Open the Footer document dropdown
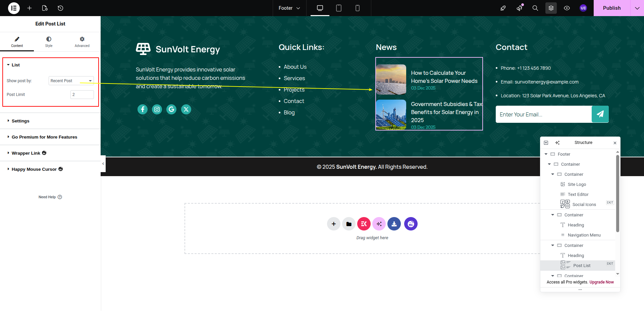Viewport: 644px width, 311px height. [289, 8]
